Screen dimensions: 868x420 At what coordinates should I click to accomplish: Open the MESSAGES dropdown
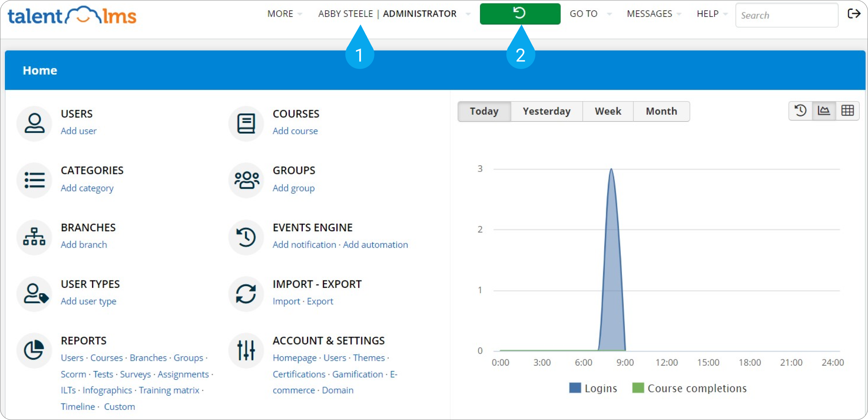click(654, 14)
